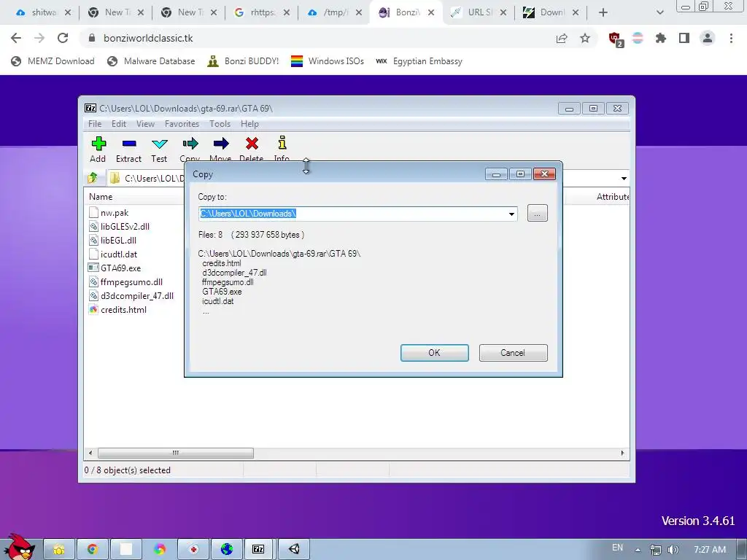Open the Favorites menu
The height and width of the screenshot is (560, 747).
tap(182, 124)
